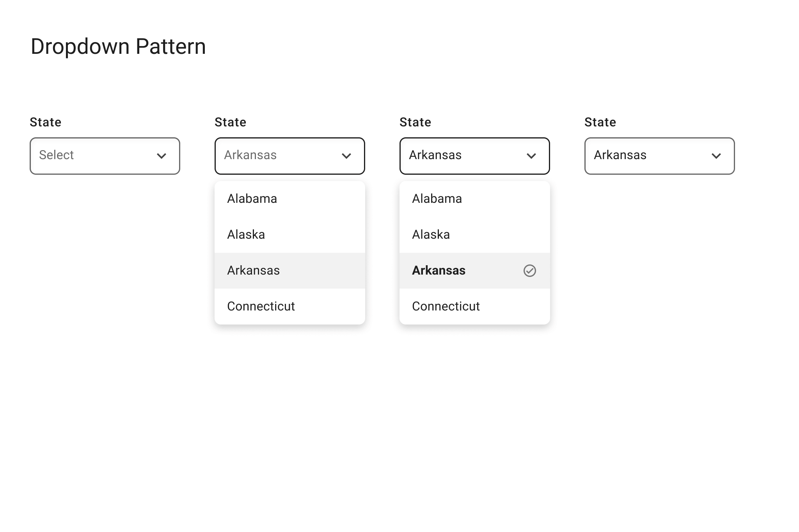Click the circled checkmark icon beside bold Arkansas
Viewport: 799px width, 532px height.
click(529, 271)
